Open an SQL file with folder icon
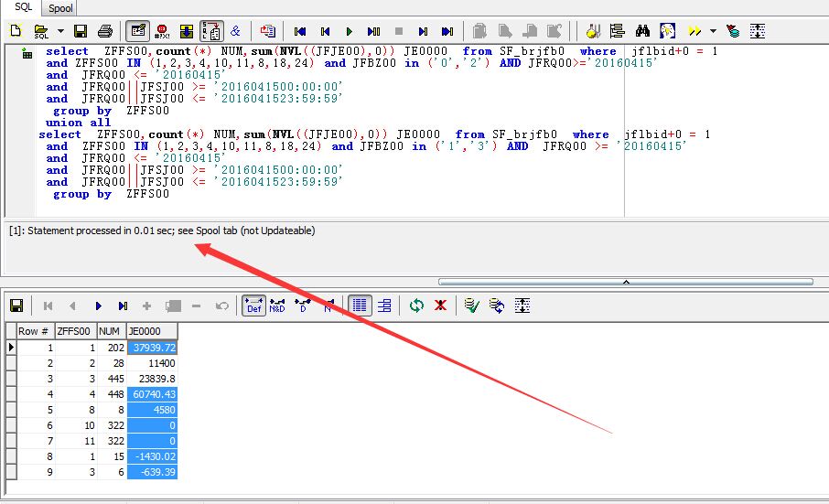 pyautogui.click(x=40, y=31)
